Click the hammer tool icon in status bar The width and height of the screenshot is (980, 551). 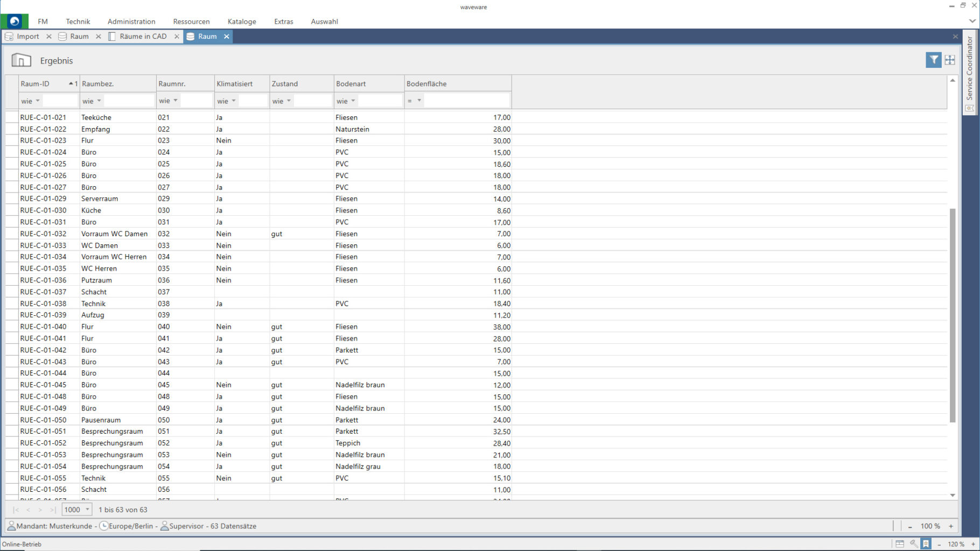pyautogui.click(x=913, y=543)
